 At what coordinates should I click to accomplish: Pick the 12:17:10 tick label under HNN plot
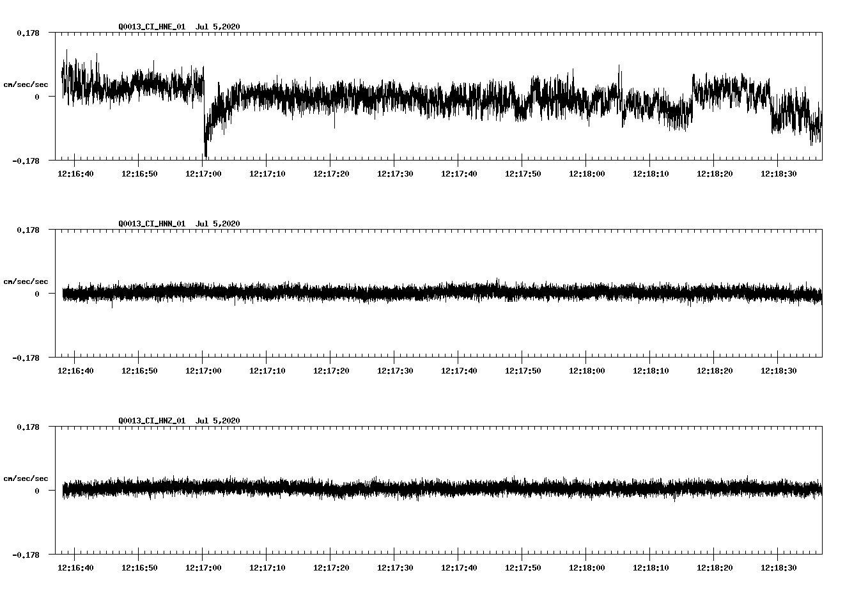[267, 371]
